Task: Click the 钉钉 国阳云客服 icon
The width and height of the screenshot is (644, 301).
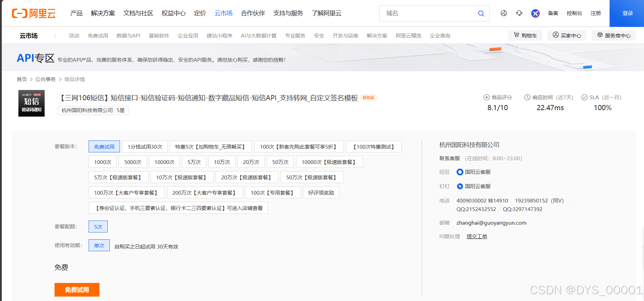Action: pos(460,186)
